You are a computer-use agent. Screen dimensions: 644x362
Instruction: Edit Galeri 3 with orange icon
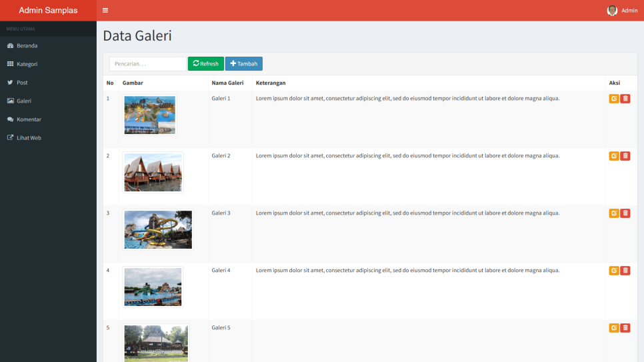point(614,213)
